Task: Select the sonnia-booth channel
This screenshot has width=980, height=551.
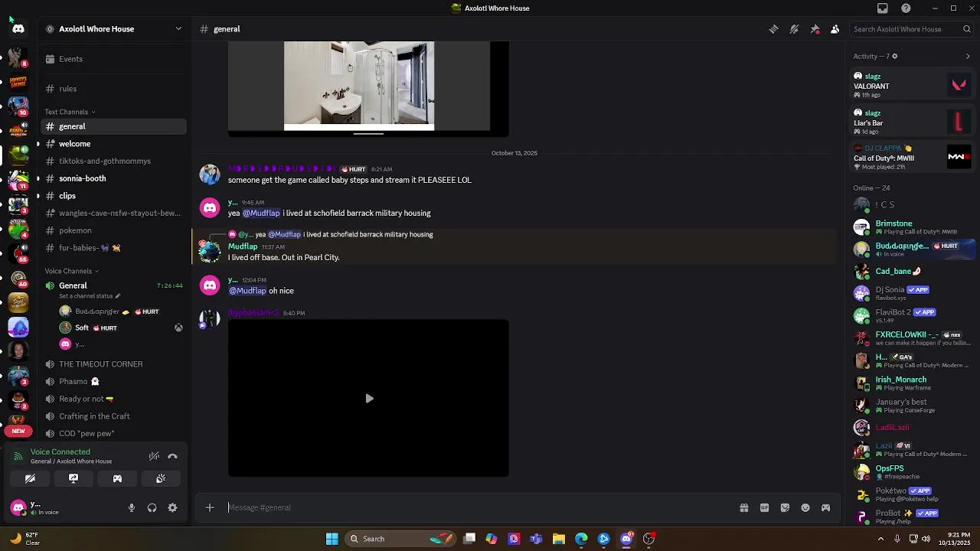Action: (x=114, y=178)
